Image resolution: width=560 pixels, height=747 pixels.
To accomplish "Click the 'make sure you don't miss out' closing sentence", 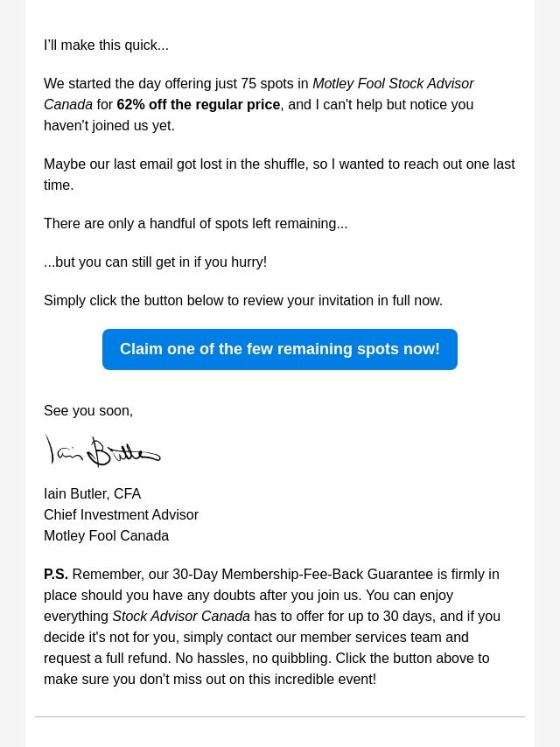I will click(x=210, y=680).
